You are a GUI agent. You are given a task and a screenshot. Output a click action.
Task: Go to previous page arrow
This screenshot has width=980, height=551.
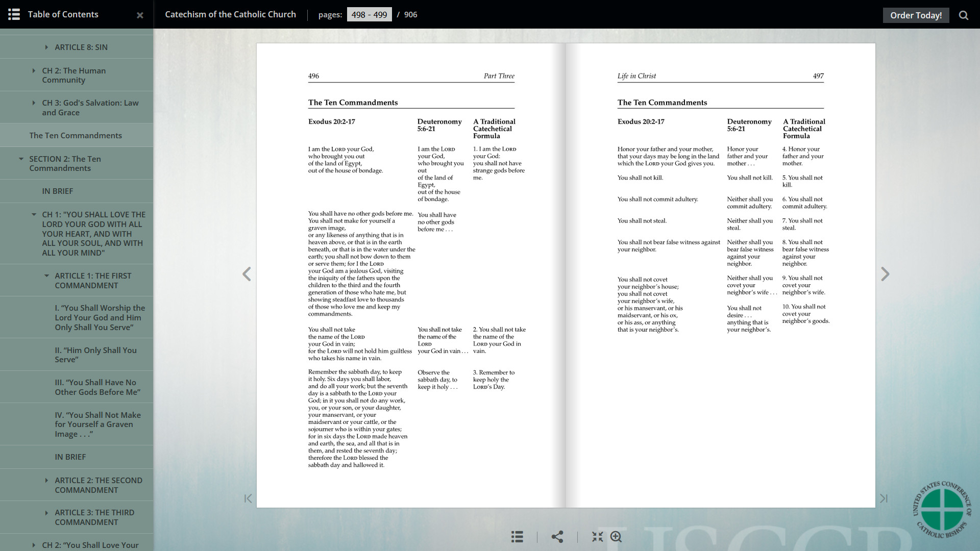tap(247, 274)
